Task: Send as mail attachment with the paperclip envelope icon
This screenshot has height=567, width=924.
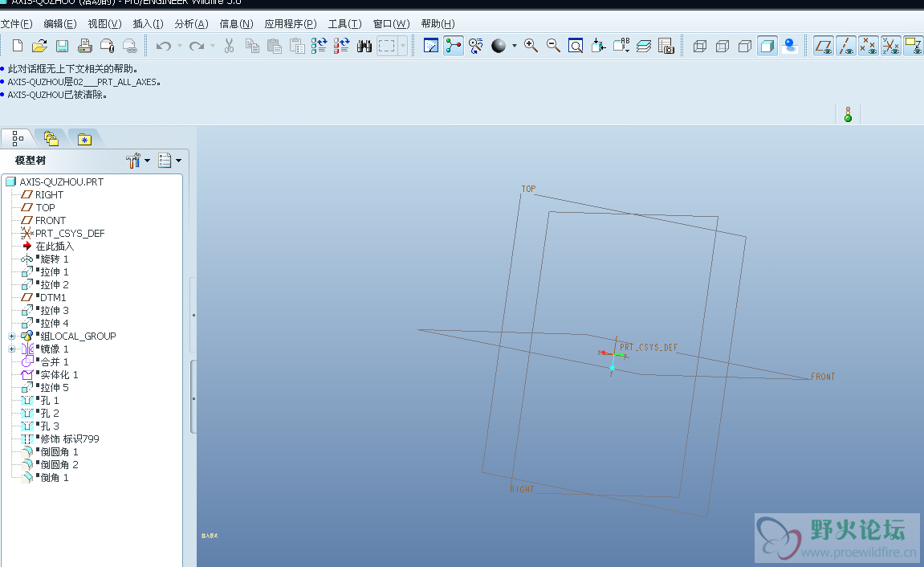Action: pos(107,46)
